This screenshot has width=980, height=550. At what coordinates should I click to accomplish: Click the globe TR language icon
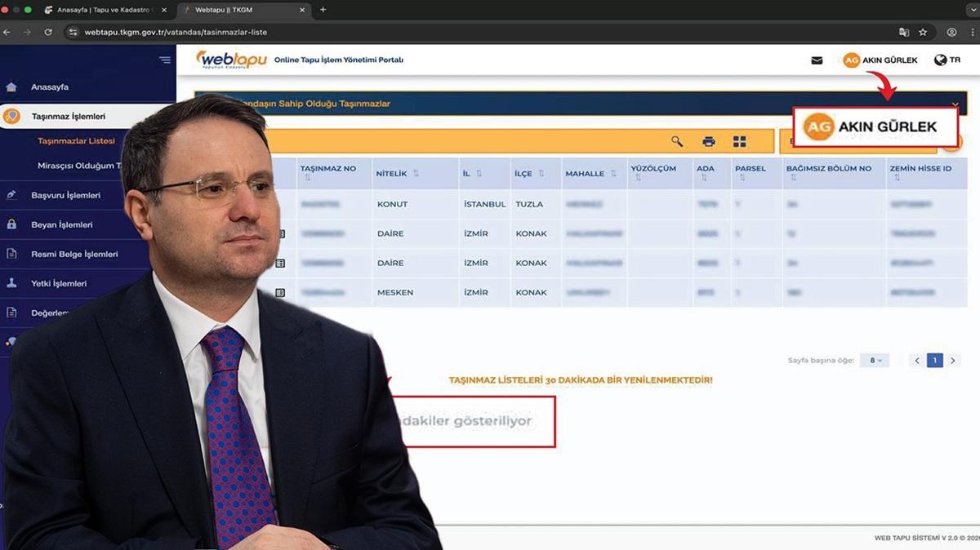(941, 60)
